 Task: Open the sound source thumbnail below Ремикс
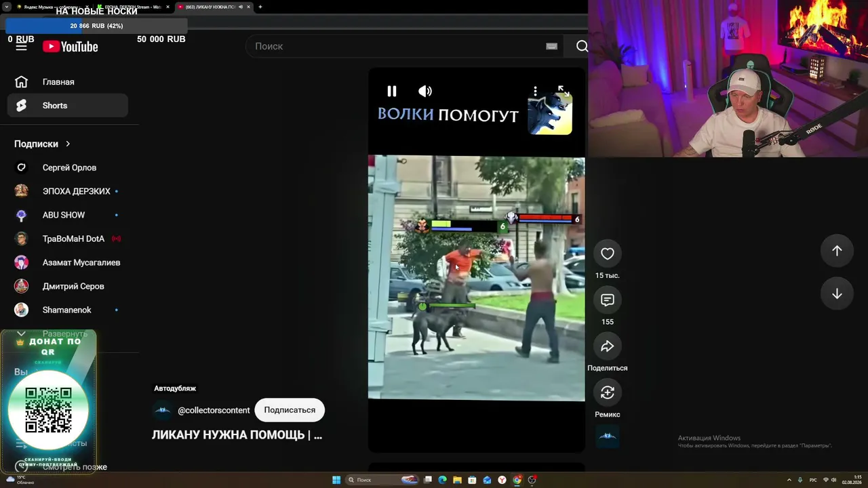pyautogui.click(x=608, y=437)
